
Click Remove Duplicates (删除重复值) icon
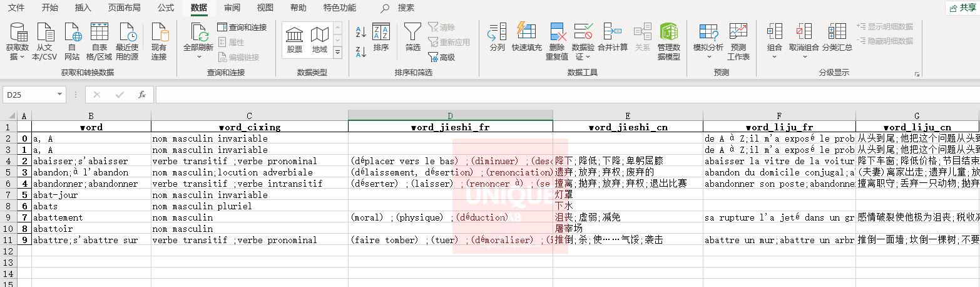[556, 33]
